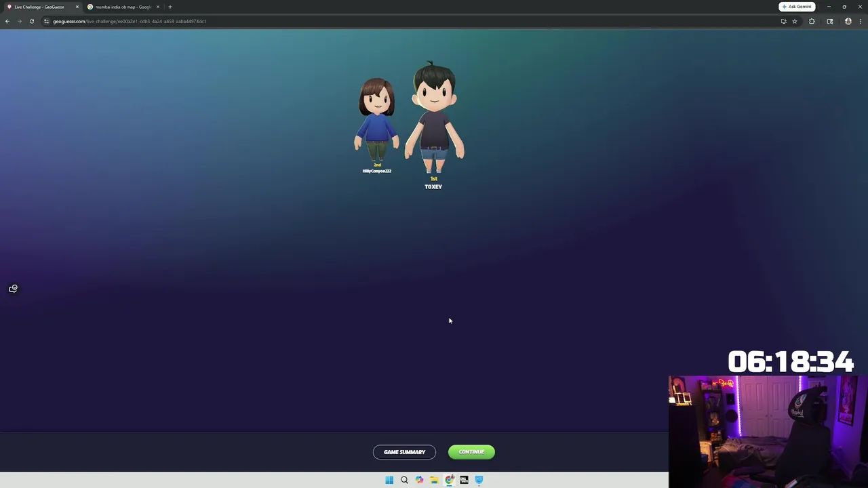The width and height of the screenshot is (868, 488).
Task: Click the install app icon in address bar
Action: click(784, 21)
